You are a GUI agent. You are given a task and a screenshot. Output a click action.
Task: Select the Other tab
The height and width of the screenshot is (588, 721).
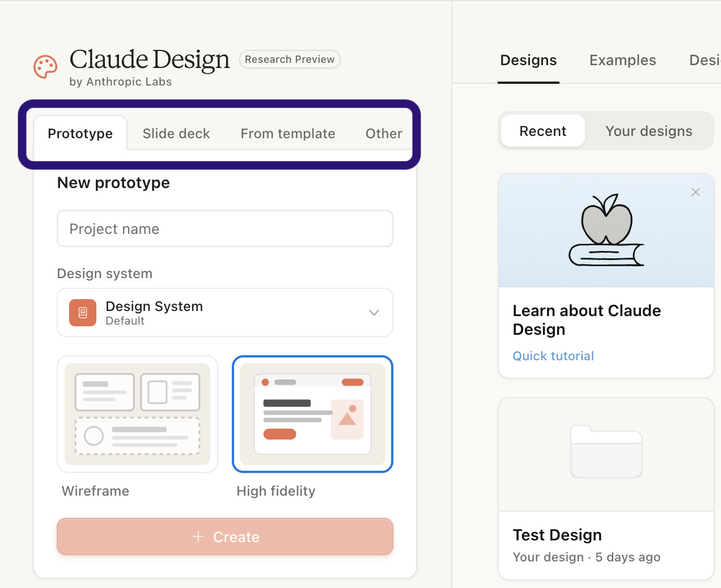click(x=384, y=134)
